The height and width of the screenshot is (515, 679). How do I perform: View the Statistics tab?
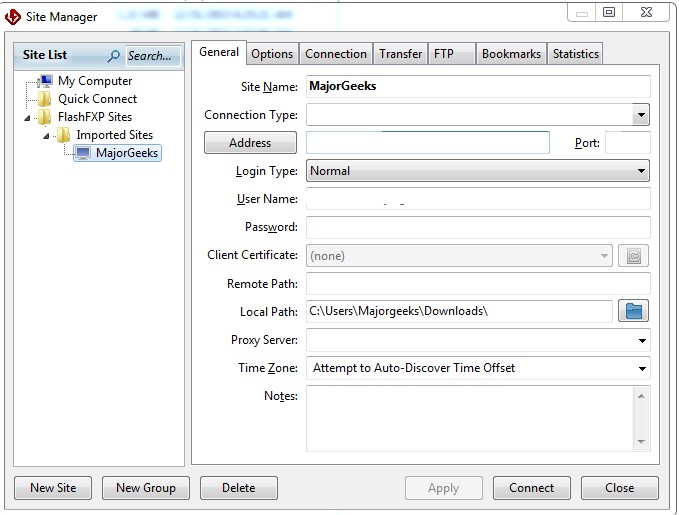[575, 54]
